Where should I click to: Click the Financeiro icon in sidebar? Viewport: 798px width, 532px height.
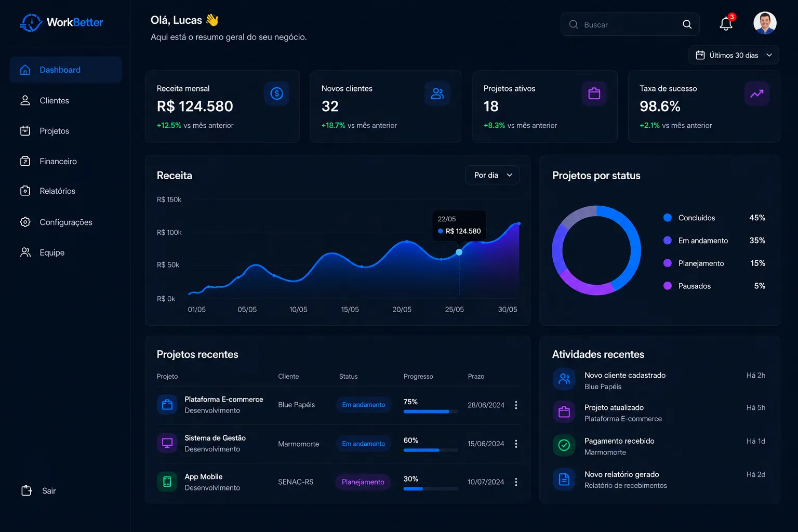point(25,161)
